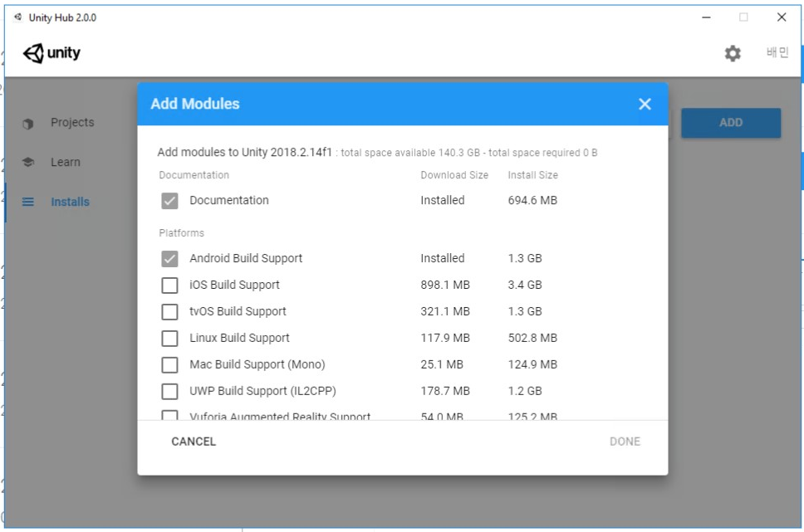This screenshot has height=532, width=804.
Task: Toggle the Documentation checkbox
Action: [169, 200]
